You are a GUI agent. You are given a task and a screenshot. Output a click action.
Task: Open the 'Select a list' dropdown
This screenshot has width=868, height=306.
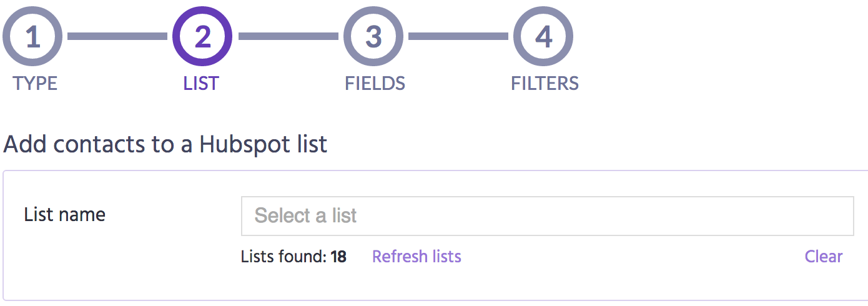[x=547, y=216]
